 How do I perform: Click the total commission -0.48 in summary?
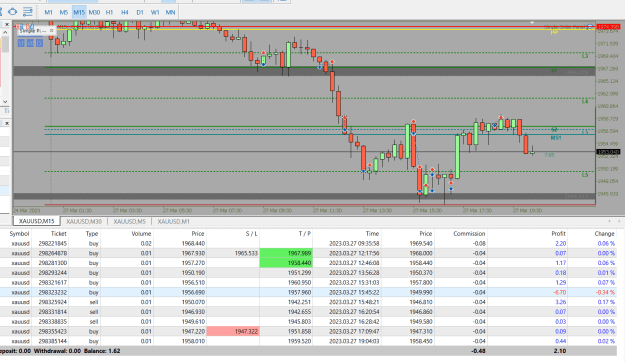coord(478,351)
